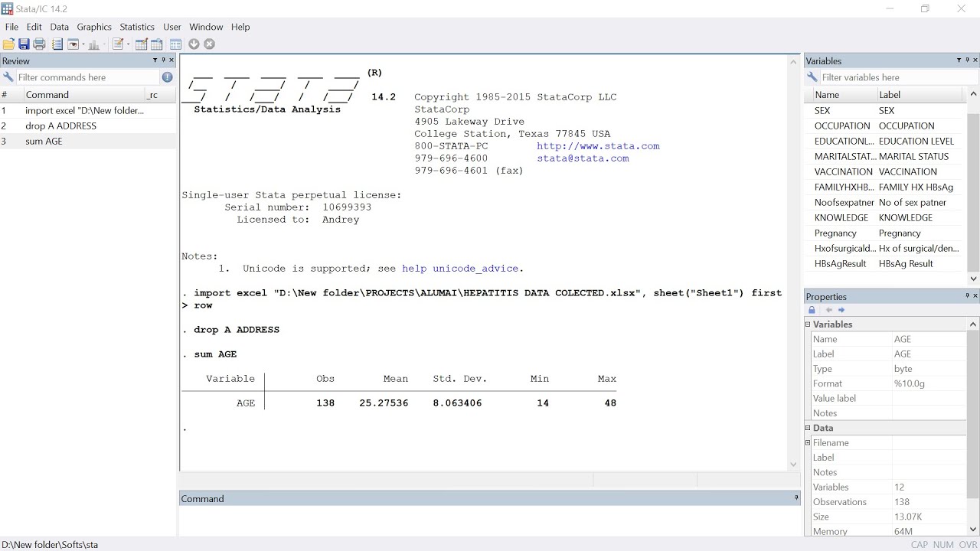Open the User menu

[x=172, y=27]
